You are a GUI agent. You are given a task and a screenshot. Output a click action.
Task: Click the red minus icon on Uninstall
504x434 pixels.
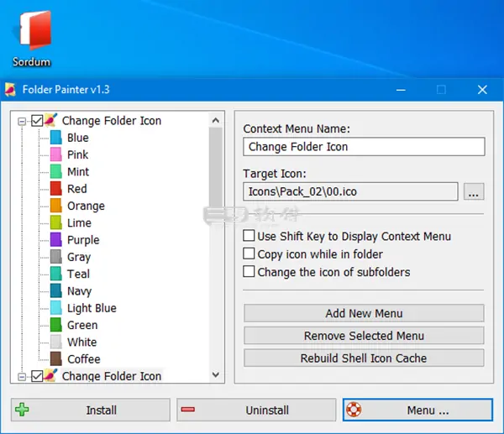[187, 410]
